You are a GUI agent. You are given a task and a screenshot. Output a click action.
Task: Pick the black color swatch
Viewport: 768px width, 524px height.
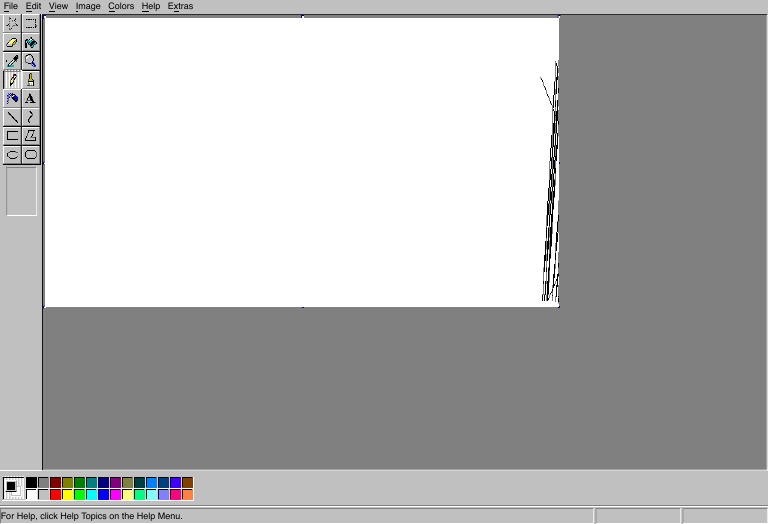[31, 483]
